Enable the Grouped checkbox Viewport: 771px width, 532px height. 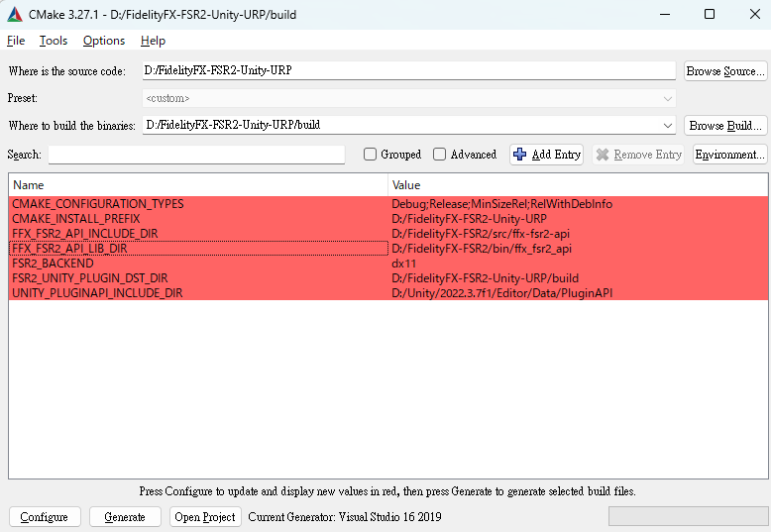pyautogui.click(x=370, y=155)
